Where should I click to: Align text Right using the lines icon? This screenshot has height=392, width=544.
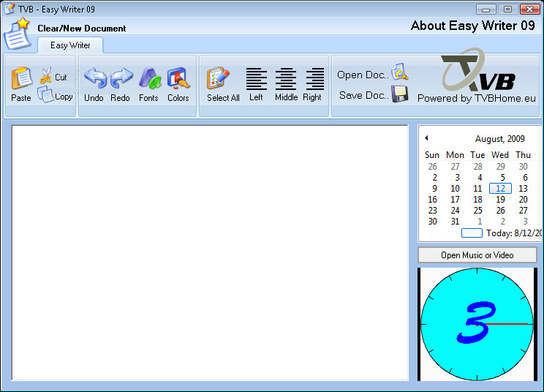pos(314,79)
